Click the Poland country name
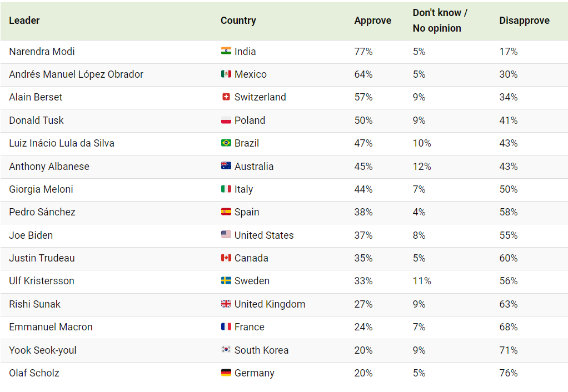 click(x=250, y=120)
